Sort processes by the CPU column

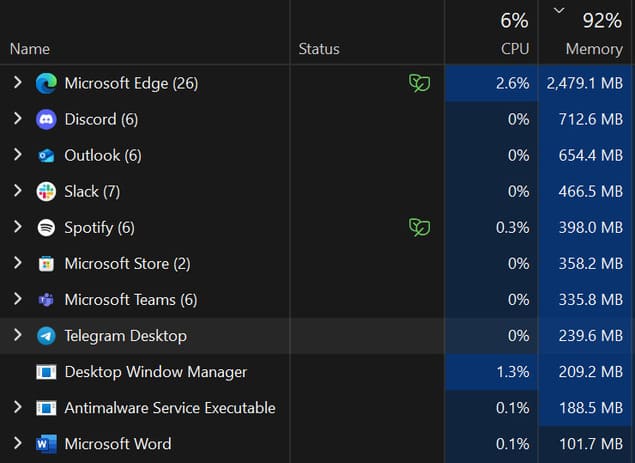point(491,32)
